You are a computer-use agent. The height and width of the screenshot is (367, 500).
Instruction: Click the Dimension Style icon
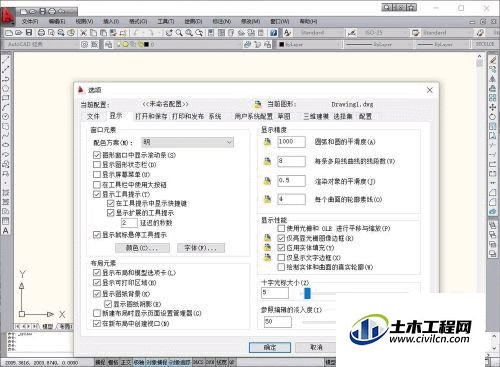click(x=351, y=33)
